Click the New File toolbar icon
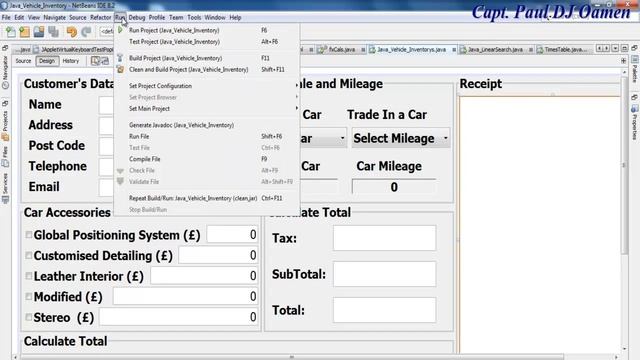640x360 pixels. (x=11, y=32)
